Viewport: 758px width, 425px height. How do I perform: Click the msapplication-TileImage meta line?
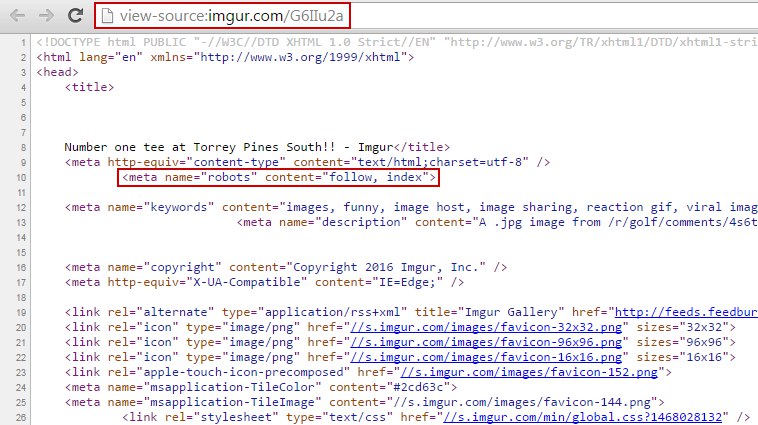364,402
